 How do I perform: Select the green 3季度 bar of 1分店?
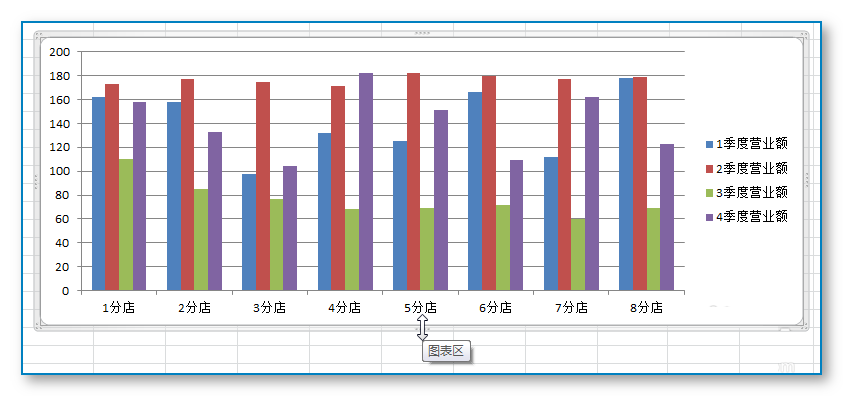click(x=126, y=225)
